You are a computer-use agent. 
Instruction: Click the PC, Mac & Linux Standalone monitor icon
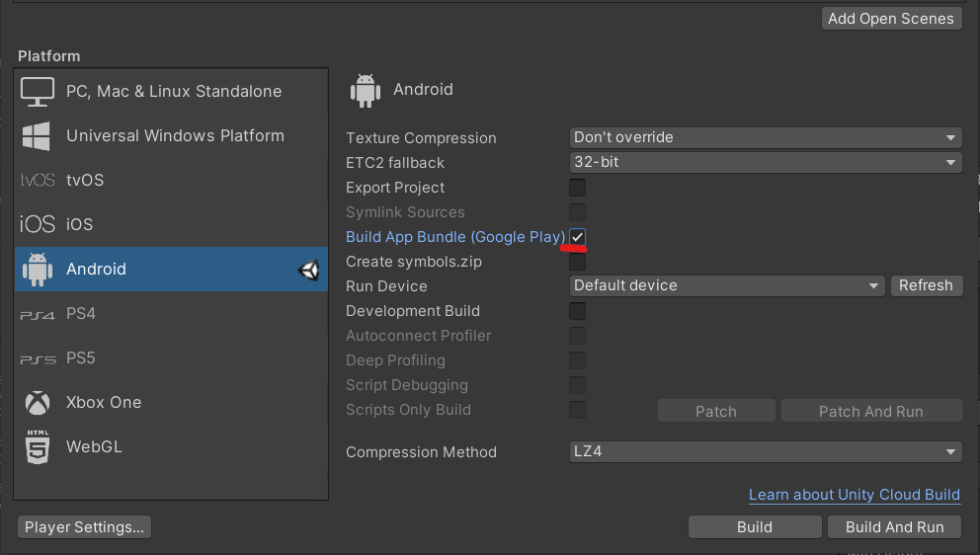pyautogui.click(x=37, y=91)
